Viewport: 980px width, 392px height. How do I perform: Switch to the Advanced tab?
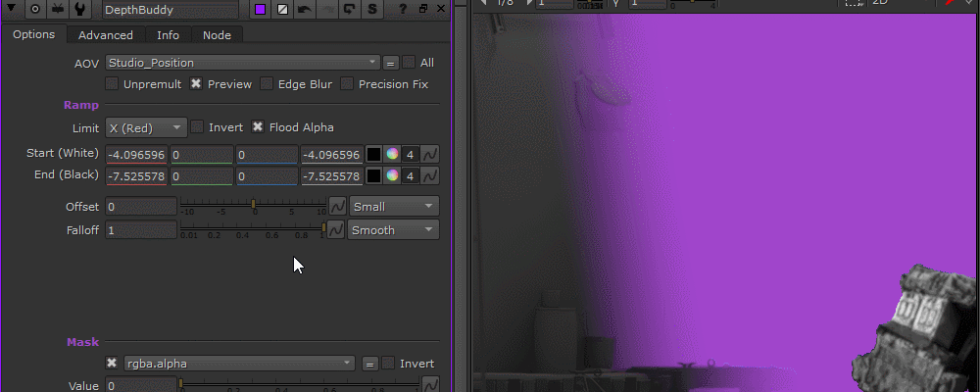click(x=106, y=35)
